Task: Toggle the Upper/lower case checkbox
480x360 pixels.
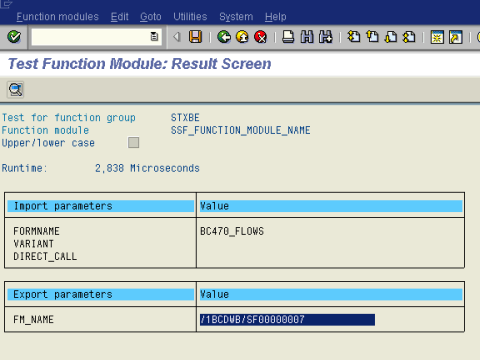Action: 133,143
